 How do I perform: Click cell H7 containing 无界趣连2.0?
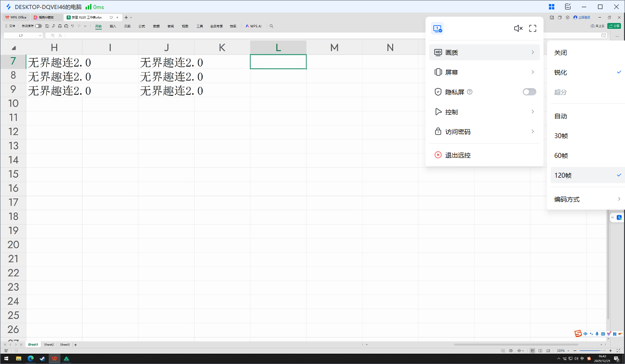[54, 62]
